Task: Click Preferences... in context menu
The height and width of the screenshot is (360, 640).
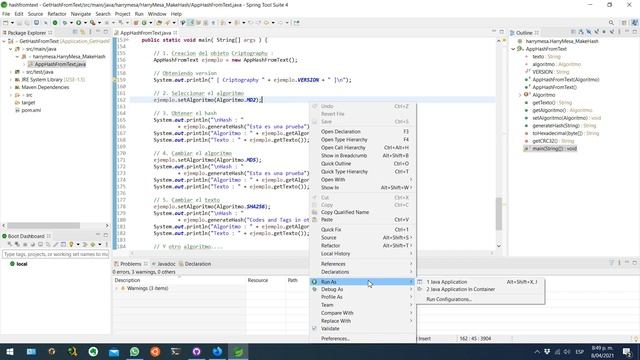Action: click(x=336, y=338)
